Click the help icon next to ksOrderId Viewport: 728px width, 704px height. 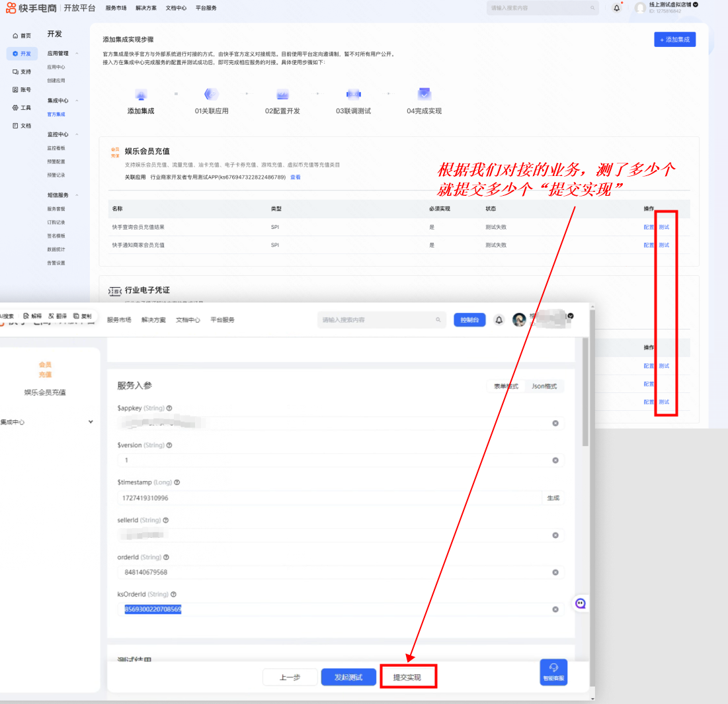pyautogui.click(x=174, y=594)
